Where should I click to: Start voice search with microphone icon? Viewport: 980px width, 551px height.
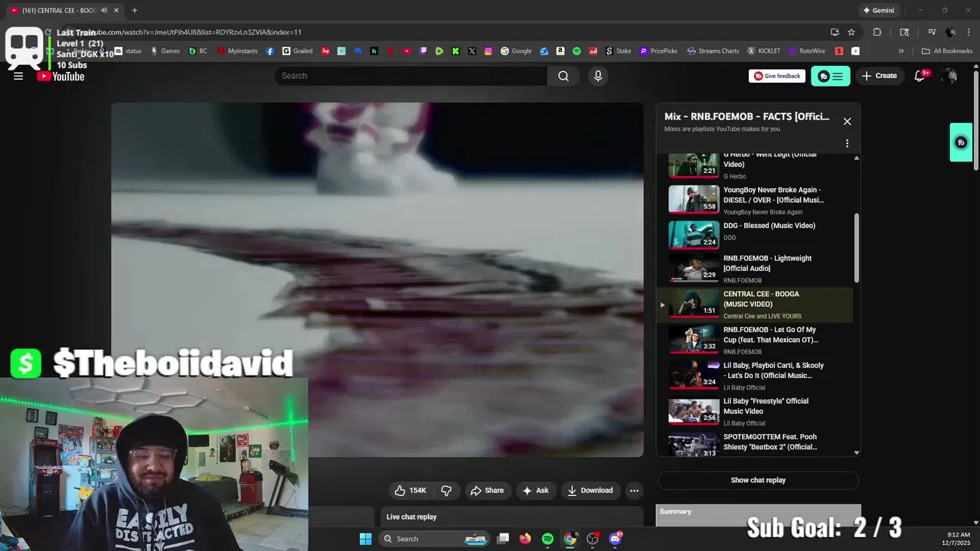point(598,76)
